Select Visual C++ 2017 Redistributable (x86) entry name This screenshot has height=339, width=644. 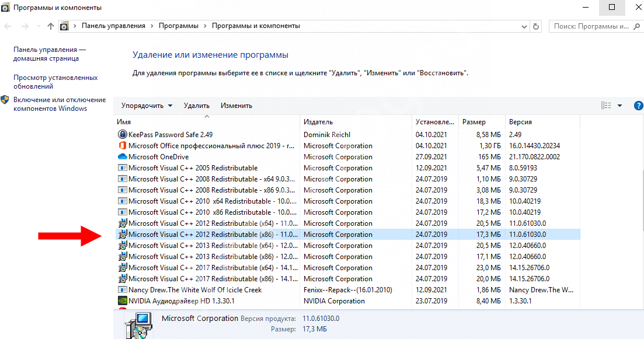pos(213,278)
